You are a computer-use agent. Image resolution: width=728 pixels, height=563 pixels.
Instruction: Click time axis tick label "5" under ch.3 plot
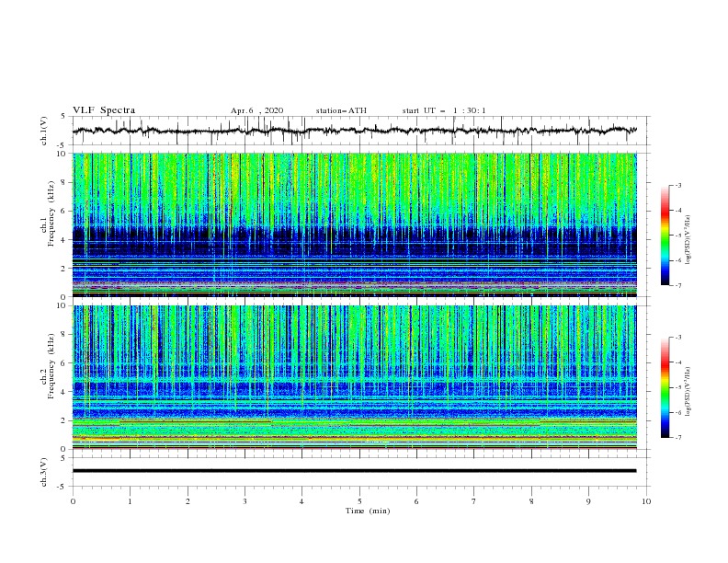coord(359,501)
